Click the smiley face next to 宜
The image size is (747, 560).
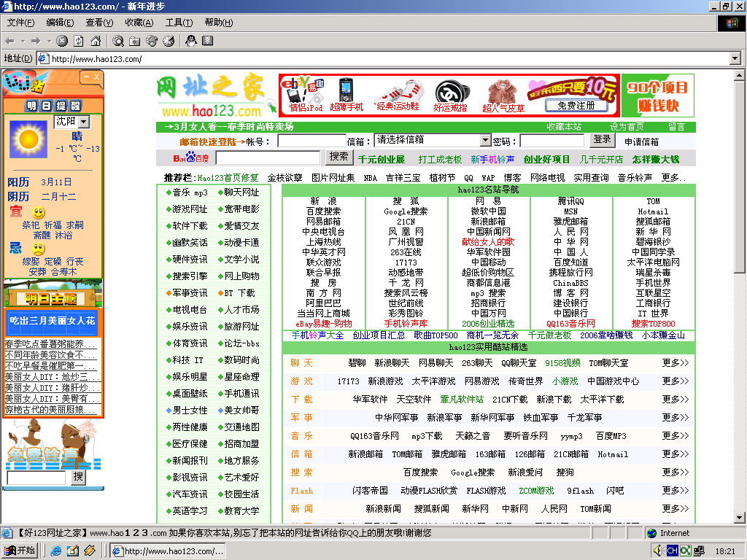[x=39, y=212]
